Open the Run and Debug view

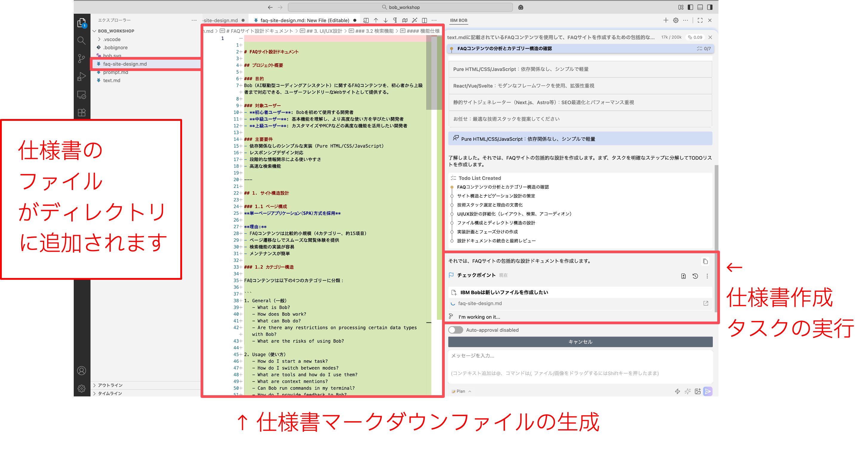coord(81,76)
